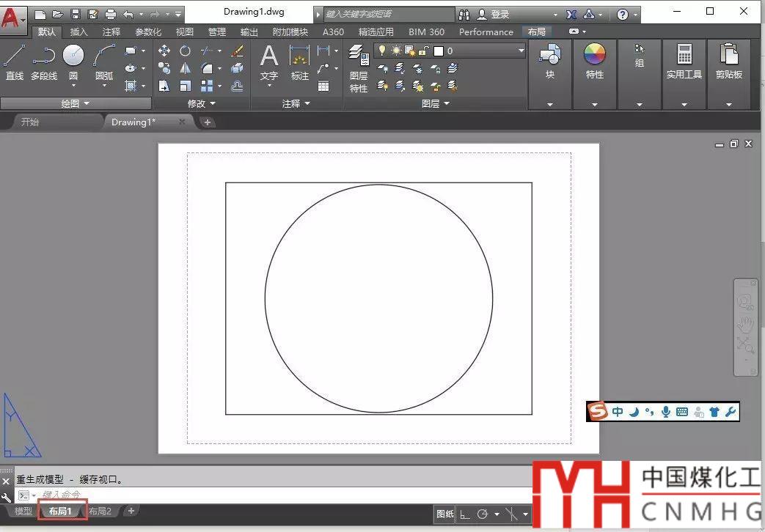The height and width of the screenshot is (532, 765).
Task: Expand the 修改 (Modify) panel flyout
Action: 201,104
